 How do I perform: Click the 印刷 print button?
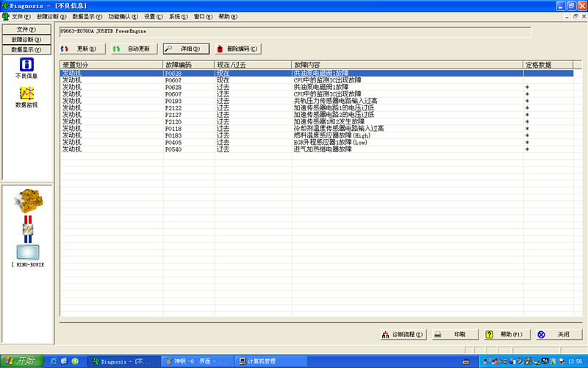click(455, 334)
